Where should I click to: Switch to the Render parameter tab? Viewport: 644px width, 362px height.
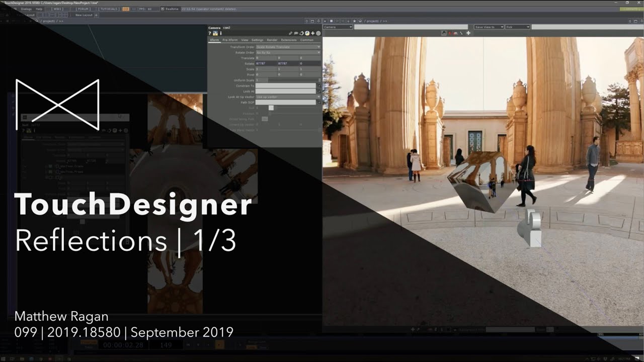point(272,40)
